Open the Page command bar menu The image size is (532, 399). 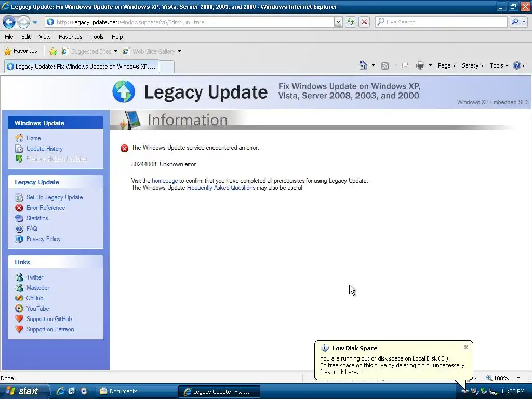pyautogui.click(x=446, y=65)
